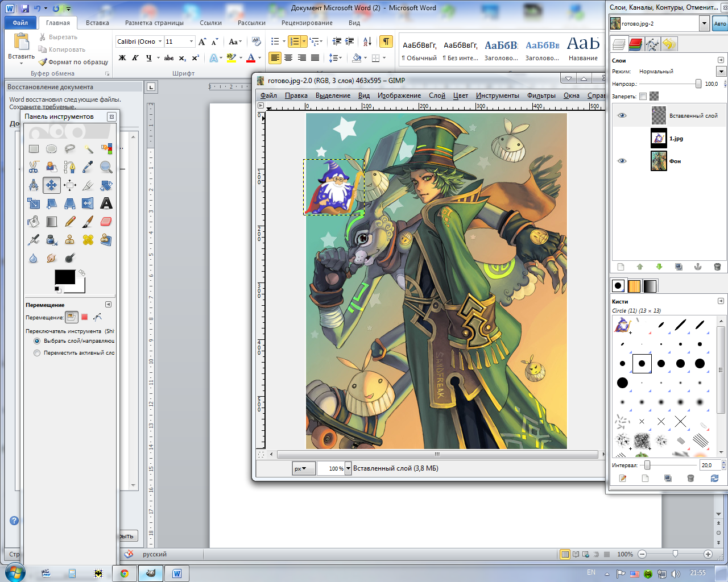This screenshot has height=582, width=728.
Task: Open Word font size dropdown
Action: pos(191,41)
